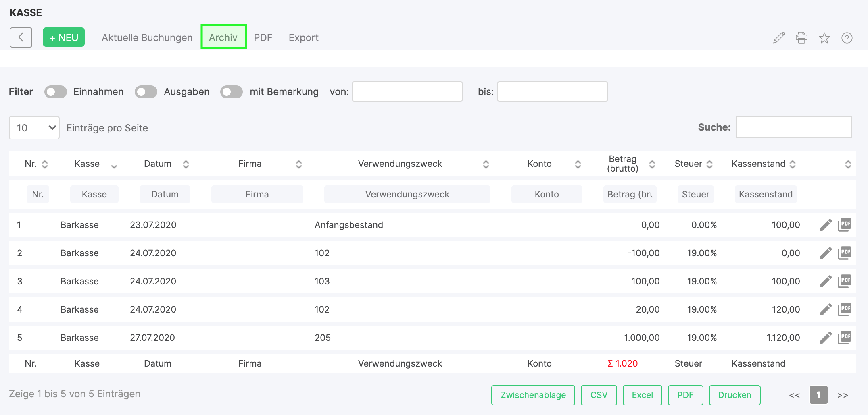868x415 pixels.
Task: Click the back arrow button
Action: [x=21, y=37]
